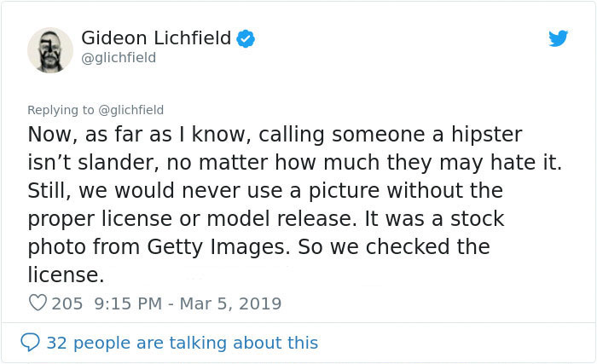The height and width of the screenshot is (364, 597).
Task: Click the display name Gideon Lichfield
Action: tap(156, 38)
